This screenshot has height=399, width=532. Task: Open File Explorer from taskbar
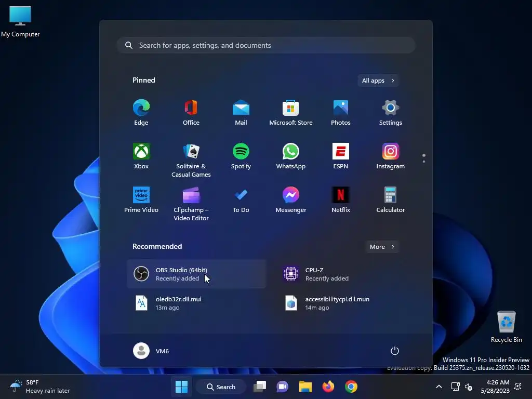(305, 387)
